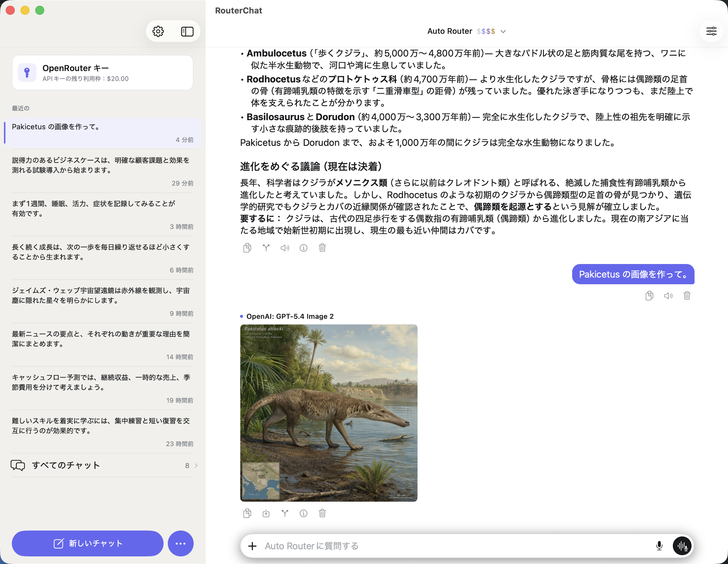Open settings gear in sidebar header
Viewport: 728px width, 564px height.
coord(158,31)
